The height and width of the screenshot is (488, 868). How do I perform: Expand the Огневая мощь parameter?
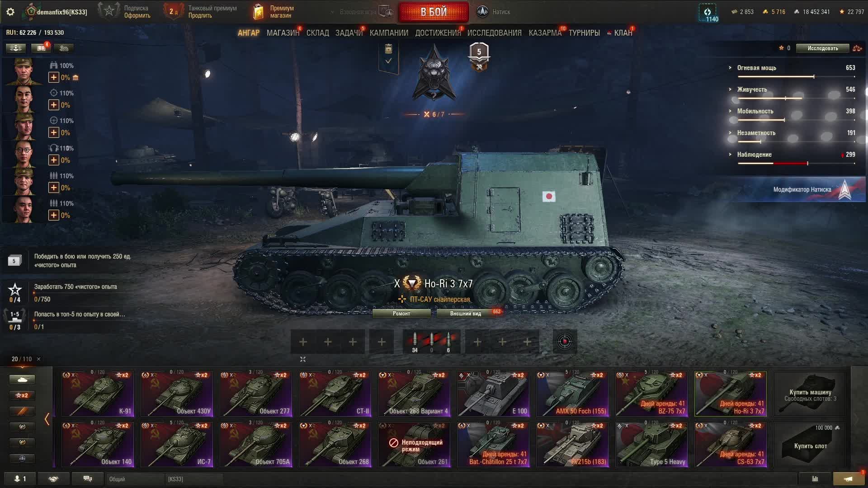[756, 68]
